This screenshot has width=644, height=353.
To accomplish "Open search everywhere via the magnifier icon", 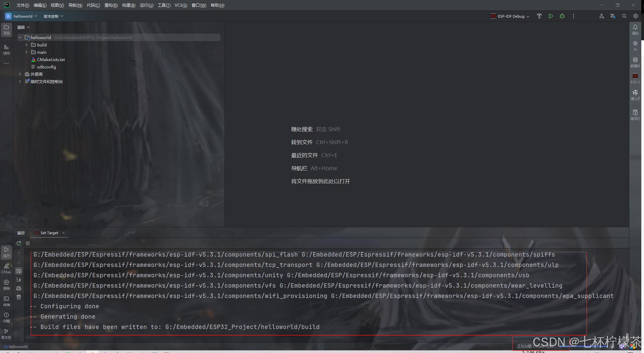I will click(x=624, y=16).
